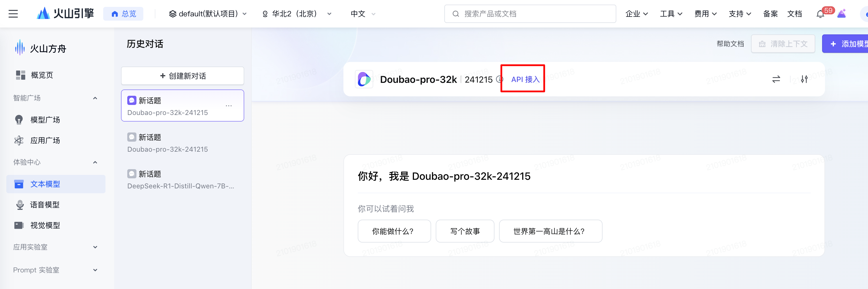The height and width of the screenshot is (289, 868).
Task: Open the 文档 link in top bar
Action: coord(795,14)
